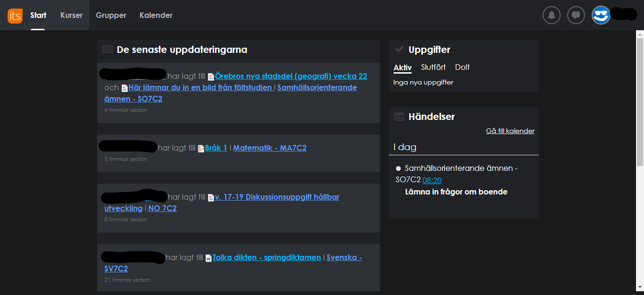This screenshot has width=644, height=295.
Task: Click the Word icon beside Tolka dikten
Action: click(x=207, y=257)
